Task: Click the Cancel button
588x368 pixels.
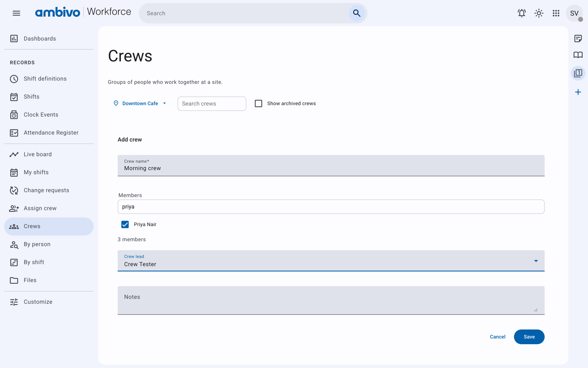Action: pyautogui.click(x=497, y=337)
